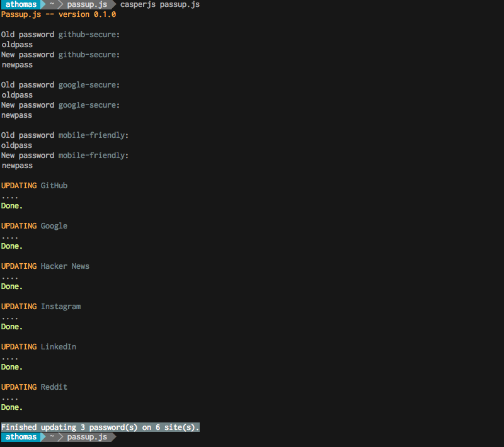Screen dimensions: 504x447
Task: Click 'newpass' under New password github-secure
Action: click(x=17, y=65)
